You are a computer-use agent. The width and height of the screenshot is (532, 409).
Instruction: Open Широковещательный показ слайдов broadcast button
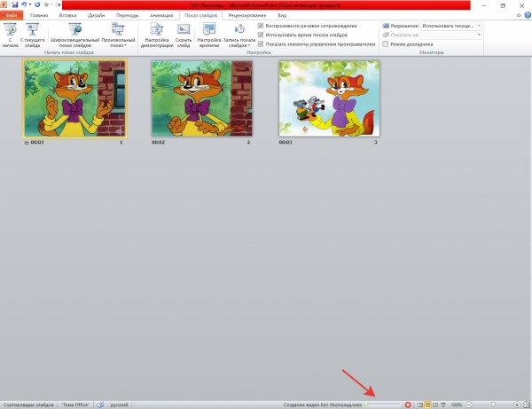point(75,35)
